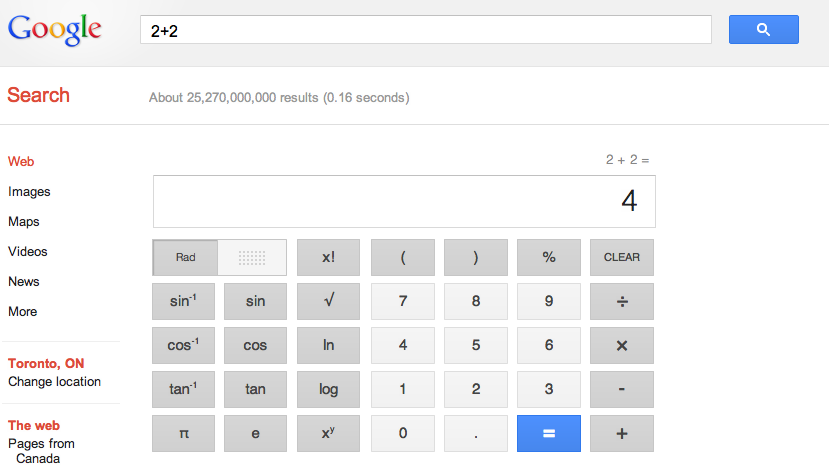Switch the angle mode to Rad

[185, 257]
